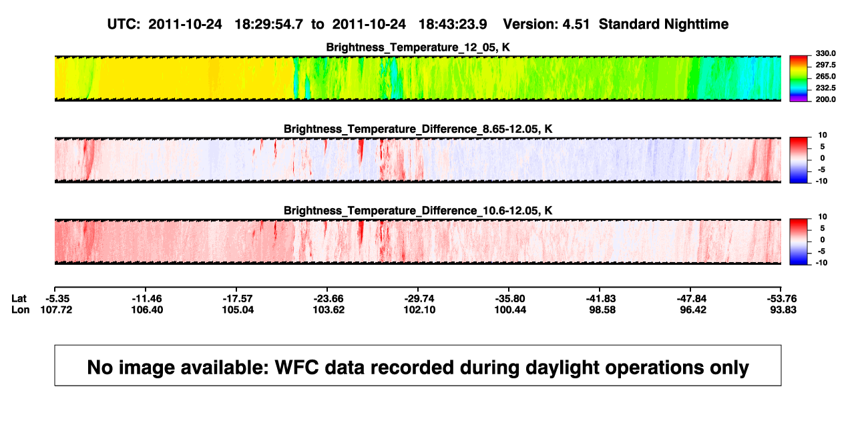Viewport: 868px width, 445px height.
Task: Click the 'Version: 4.51' header text
Action: tap(548, 24)
